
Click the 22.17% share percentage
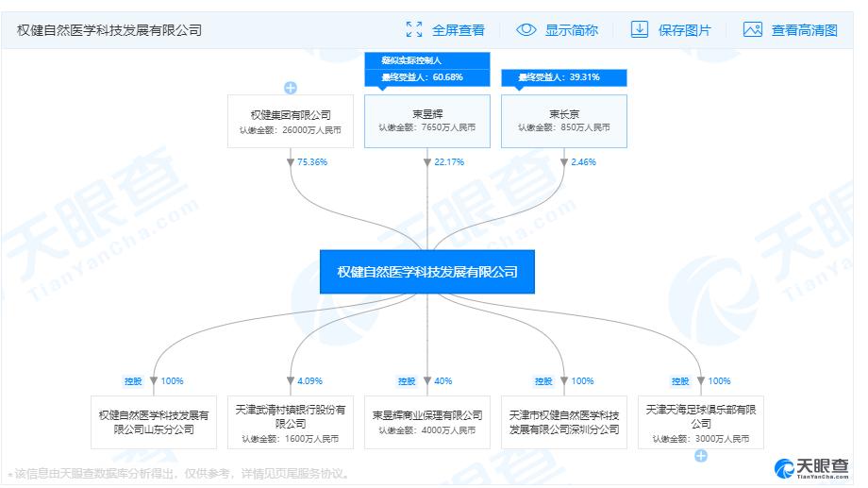point(449,161)
